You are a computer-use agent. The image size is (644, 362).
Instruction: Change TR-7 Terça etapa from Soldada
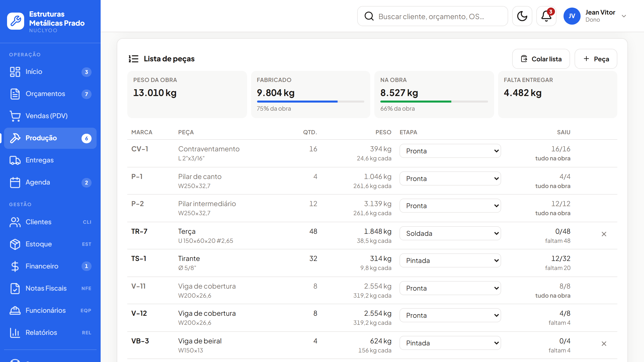point(450,233)
